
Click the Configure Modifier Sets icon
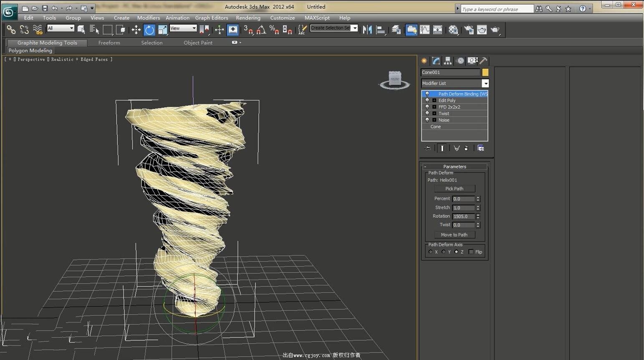click(481, 148)
